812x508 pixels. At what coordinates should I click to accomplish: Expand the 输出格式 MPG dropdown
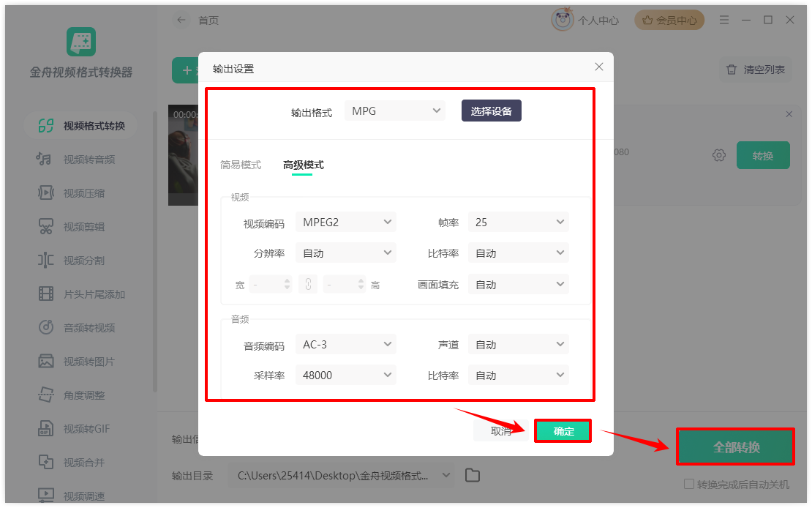coord(395,111)
